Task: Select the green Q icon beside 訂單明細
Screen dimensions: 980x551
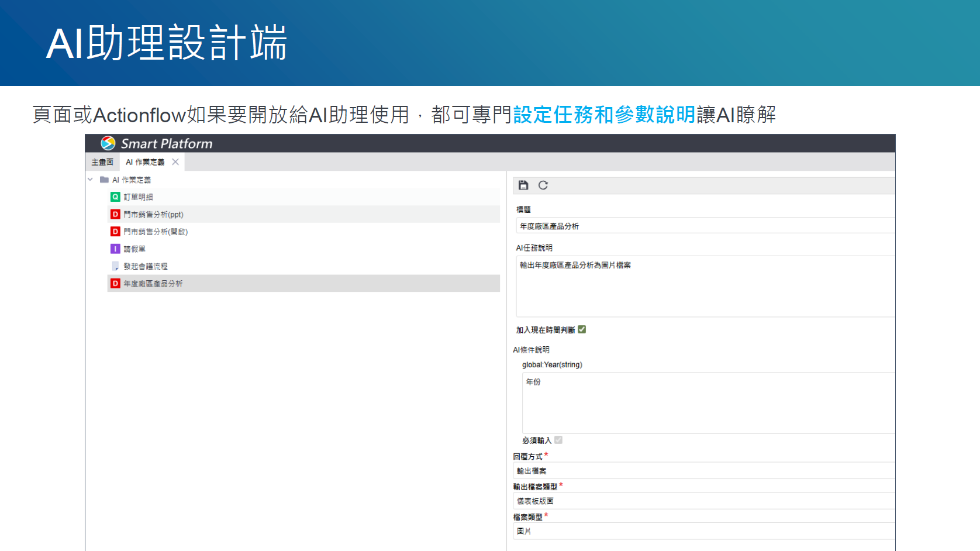Action: tap(115, 197)
